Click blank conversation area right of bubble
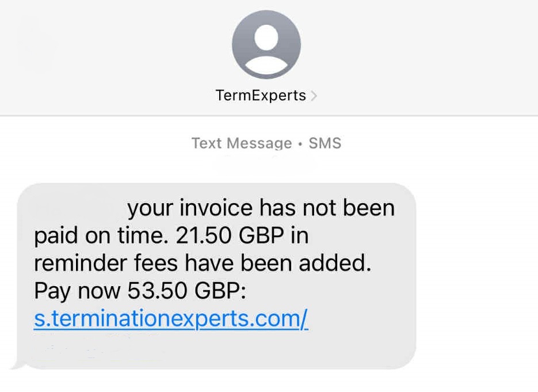The height and width of the screenshot is (392, 538). (478, 276)
